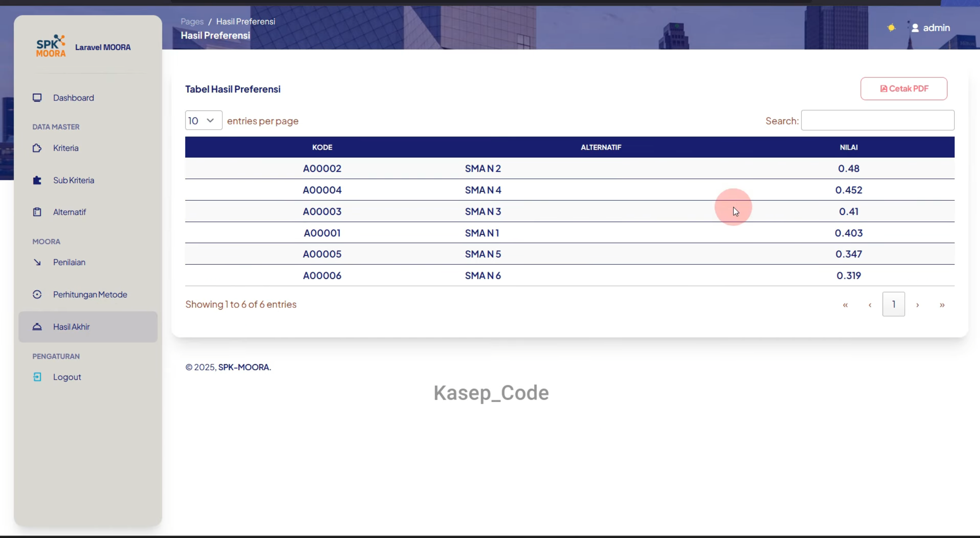980x538 pixels.
Task: Click the Hasil Akhir bell icon
Action: pyautogui.click(x=37, y=327)
